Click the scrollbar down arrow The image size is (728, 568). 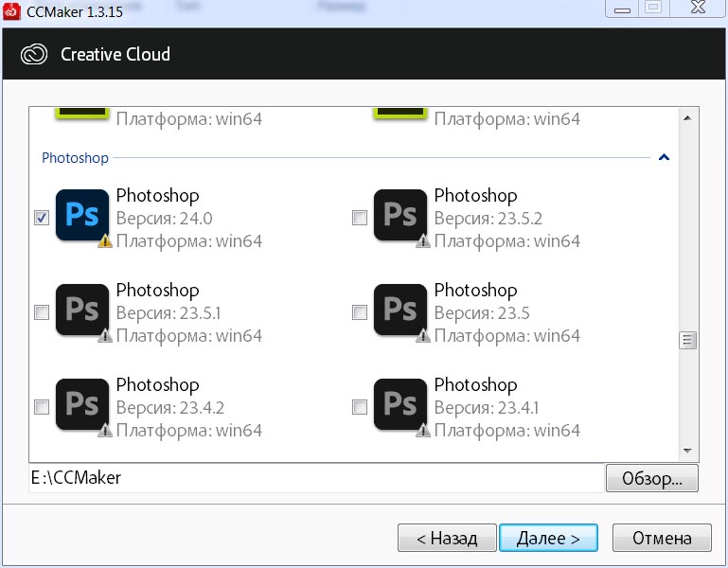[x=687, y=451]
